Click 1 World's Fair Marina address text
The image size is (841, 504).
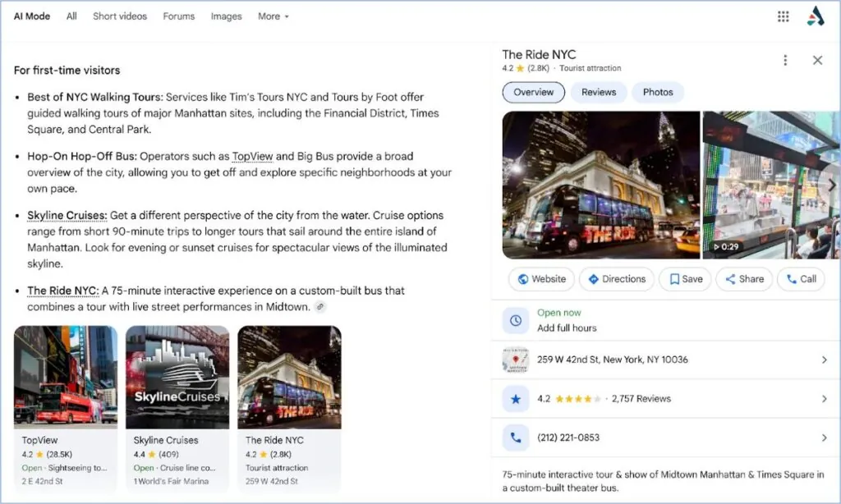[x=171, y=482]
